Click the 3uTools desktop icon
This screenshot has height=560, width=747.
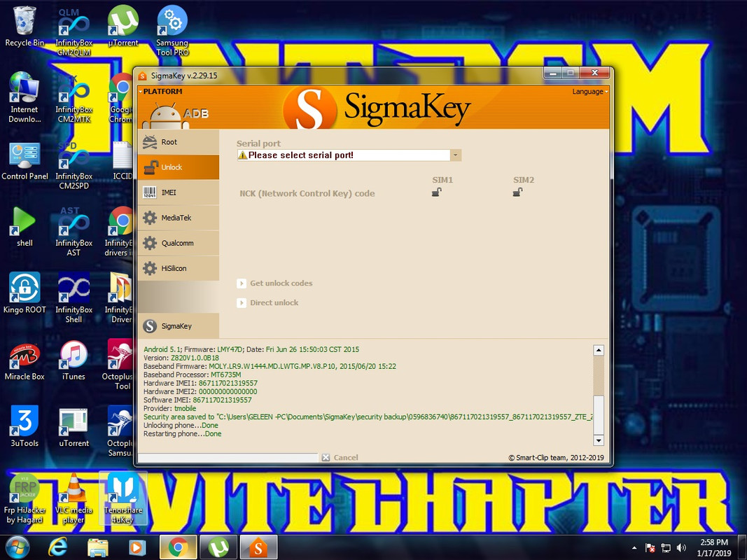click(25, 427)
